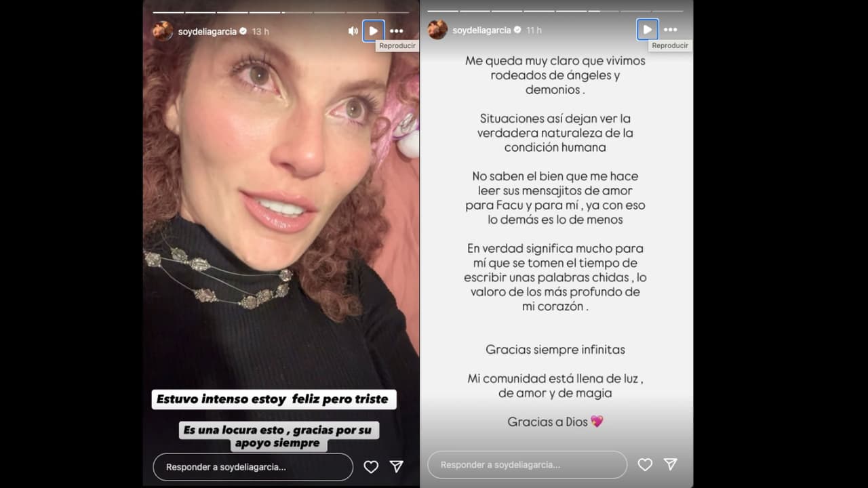The width and height of the screenshot is (868, 488).
Task: Play the left story video
Action: (x=374, y=30)
